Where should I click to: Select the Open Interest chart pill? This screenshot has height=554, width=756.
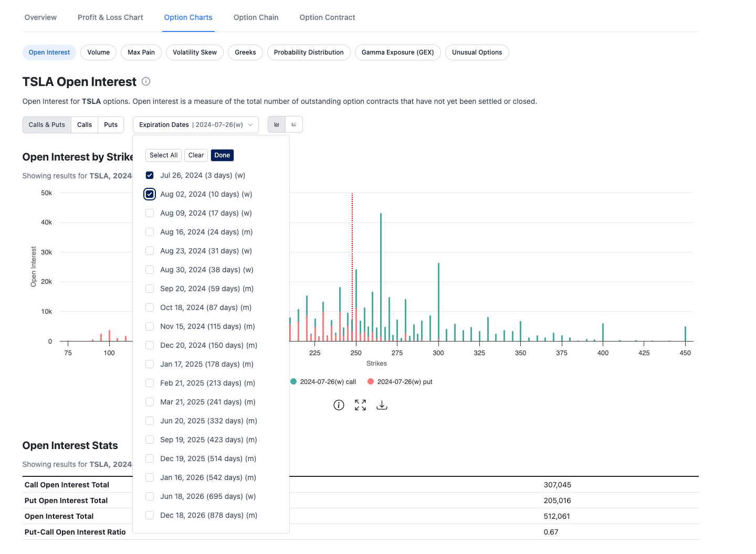tap(49, 52)
